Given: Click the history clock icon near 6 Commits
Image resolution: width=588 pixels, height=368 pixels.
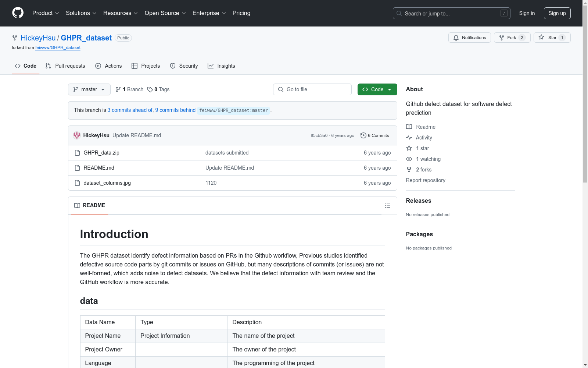Looking at the screenshot, I should click(x=363, y=135).
